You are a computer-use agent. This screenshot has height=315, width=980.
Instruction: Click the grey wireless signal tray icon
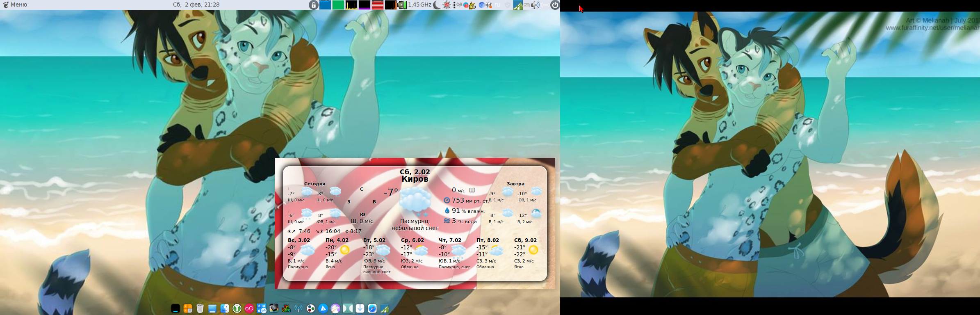[x=459, y=5]
